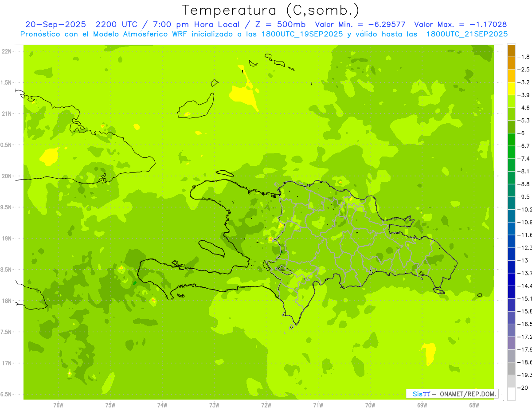The width and height of the screenshot is (532, 411).
Task: Click the 76W longitude label
Action: coord(58,405)
